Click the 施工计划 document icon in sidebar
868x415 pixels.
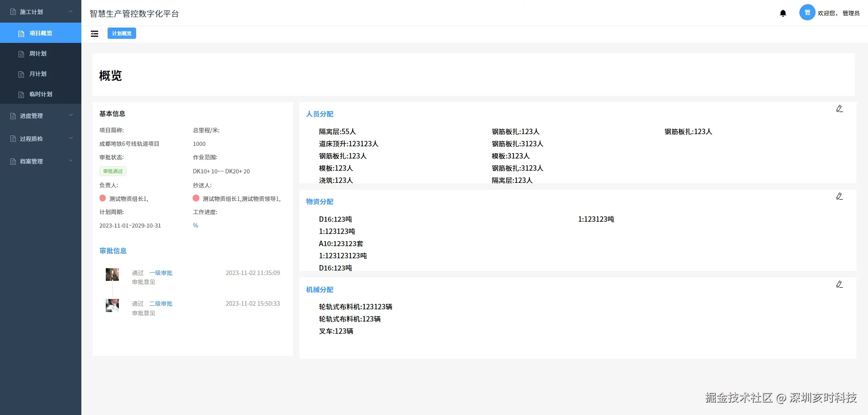(x=13, y=12)
